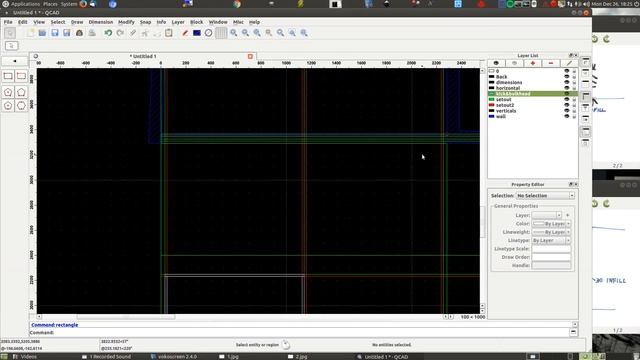Click the last zoom magnifier icon

click(304, 33)
